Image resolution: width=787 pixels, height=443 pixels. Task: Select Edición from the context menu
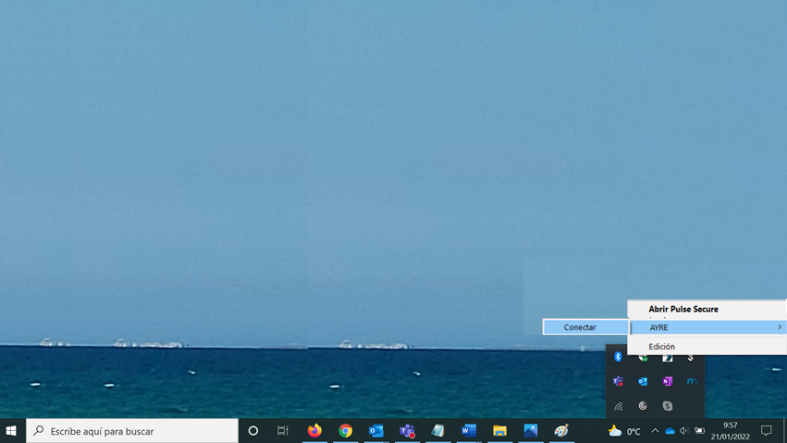tap(662, 346)
